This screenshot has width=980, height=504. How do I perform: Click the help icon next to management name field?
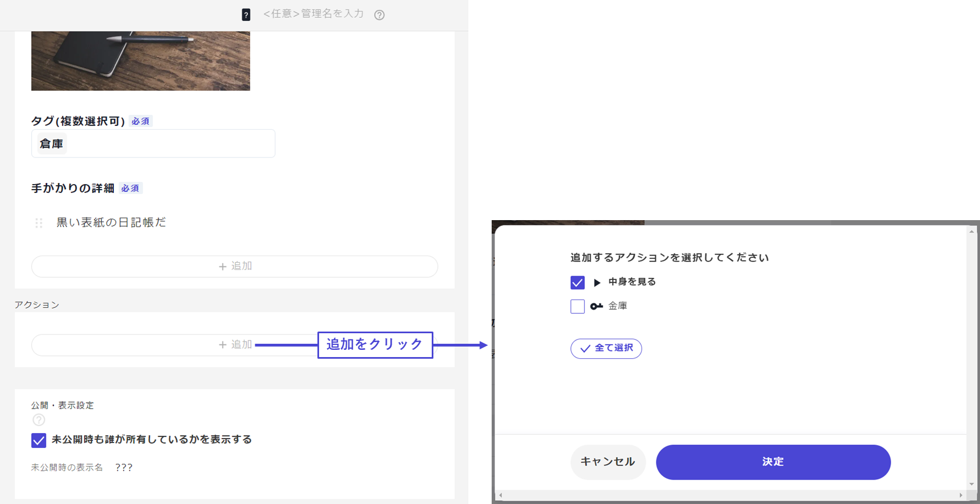pyautogui.click(x=379, y=15)
